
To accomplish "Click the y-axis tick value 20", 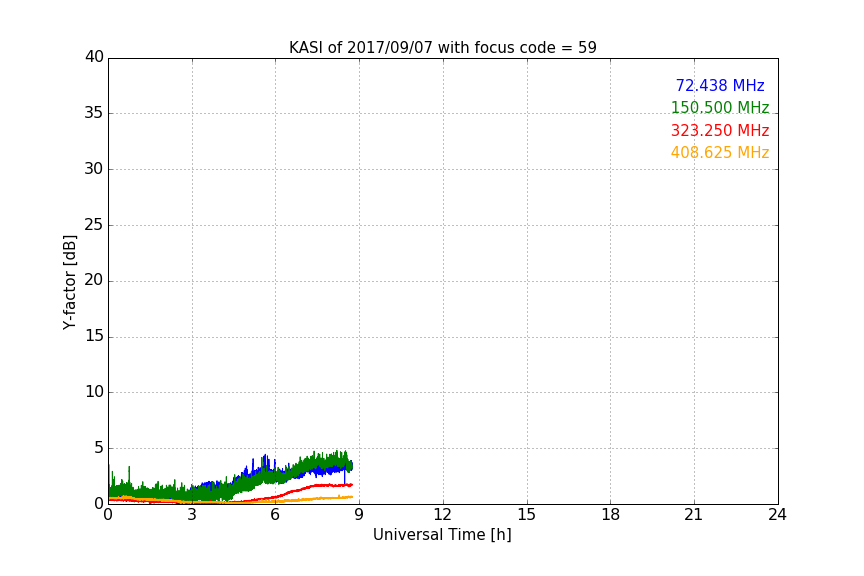I will [94, 280].
